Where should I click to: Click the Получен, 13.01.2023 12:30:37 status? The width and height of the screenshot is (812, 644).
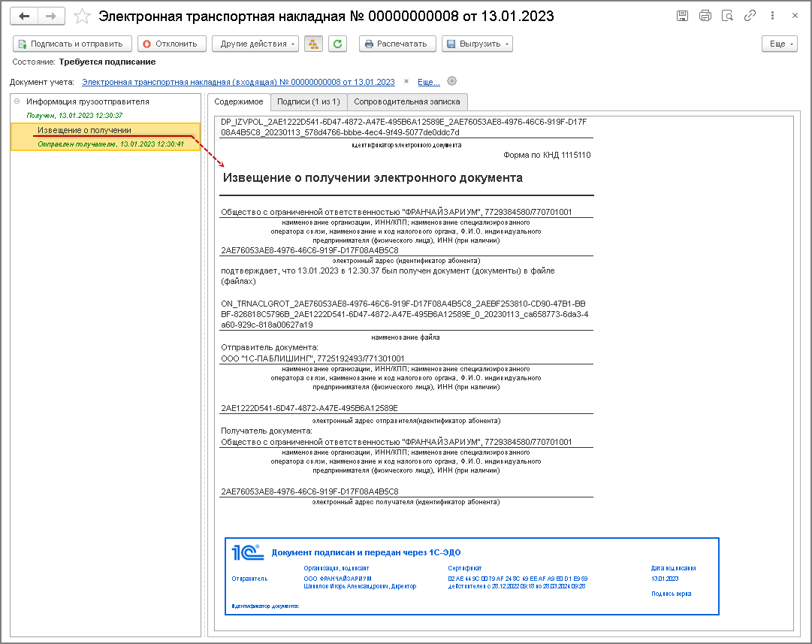tap(74, 116)
